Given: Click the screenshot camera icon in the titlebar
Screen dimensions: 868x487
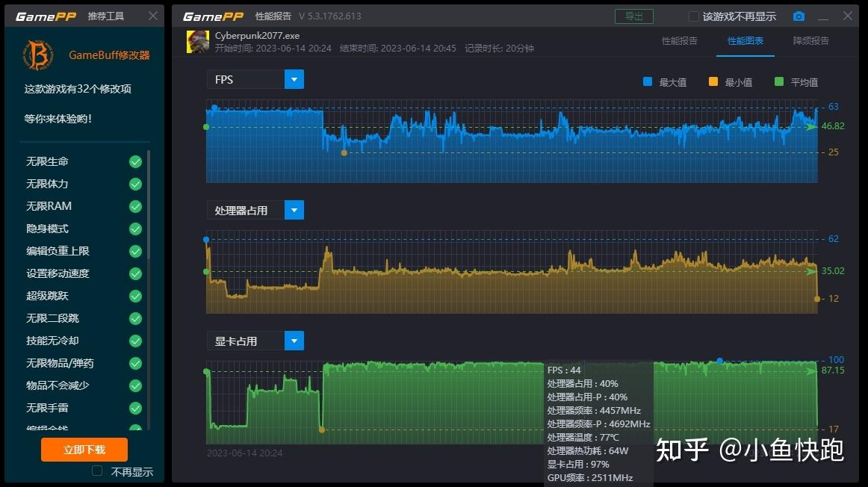Looking at the screenshot, I should coord(799,16).
